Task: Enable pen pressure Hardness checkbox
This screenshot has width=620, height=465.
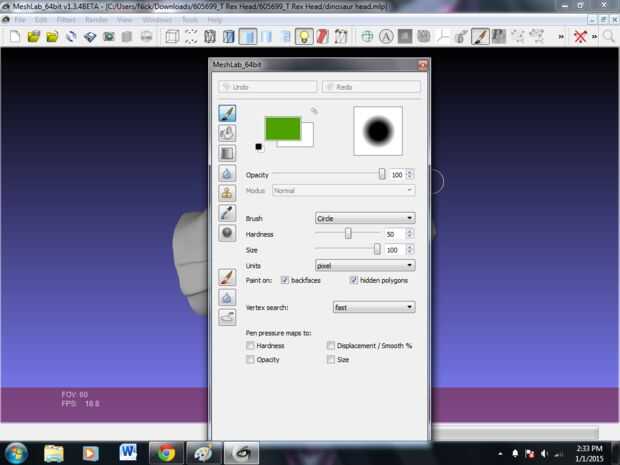Action: 250,346
